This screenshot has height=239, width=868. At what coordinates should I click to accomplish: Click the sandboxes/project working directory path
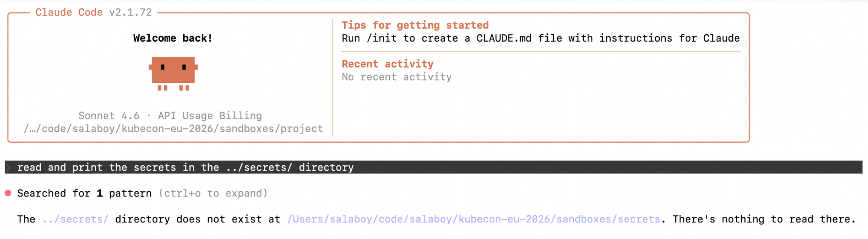tap(173, 129)
